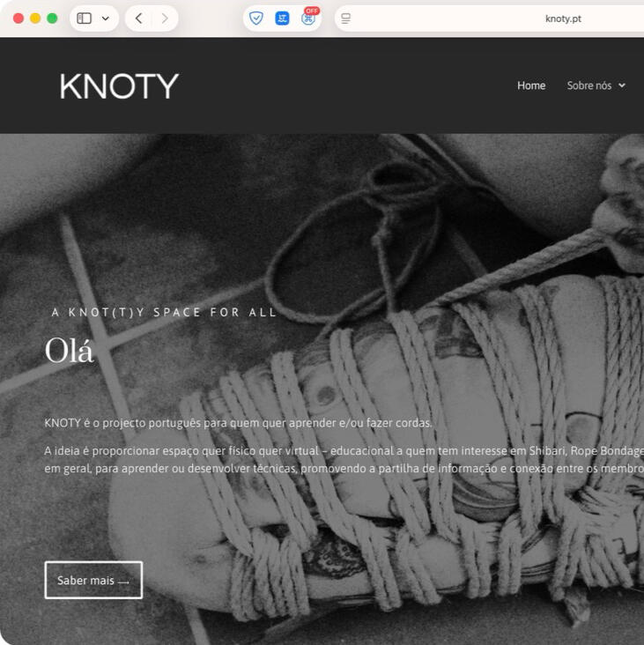This screenshot has width=644, height=645.
Task: Go forward using the right arrow
Action: click(x=165, y=19)
